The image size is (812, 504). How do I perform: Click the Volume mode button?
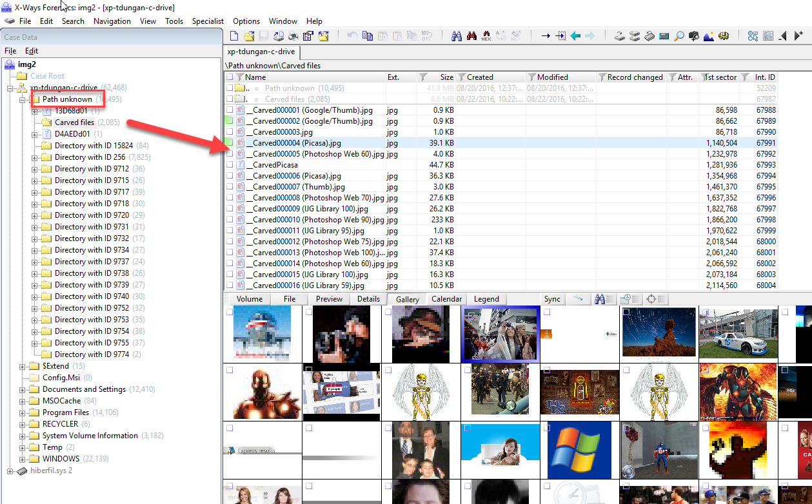pos(250,299)
